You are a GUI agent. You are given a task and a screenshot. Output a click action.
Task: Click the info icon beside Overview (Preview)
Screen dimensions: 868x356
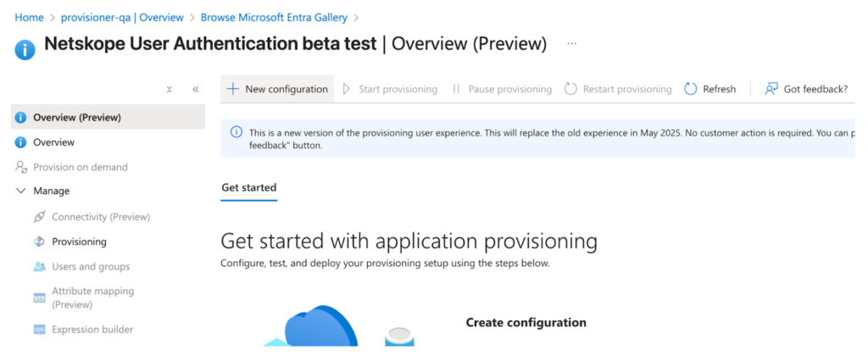coord(21,117)
